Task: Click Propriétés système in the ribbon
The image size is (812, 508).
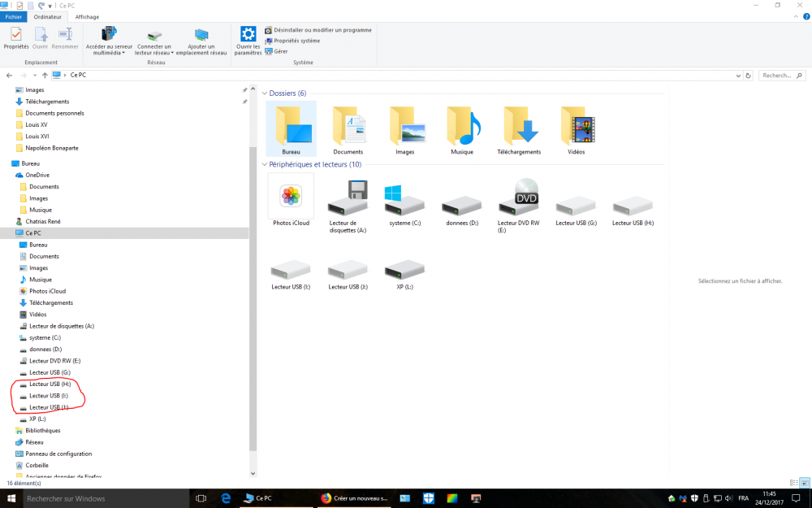Action: click(x=296, y=41)
